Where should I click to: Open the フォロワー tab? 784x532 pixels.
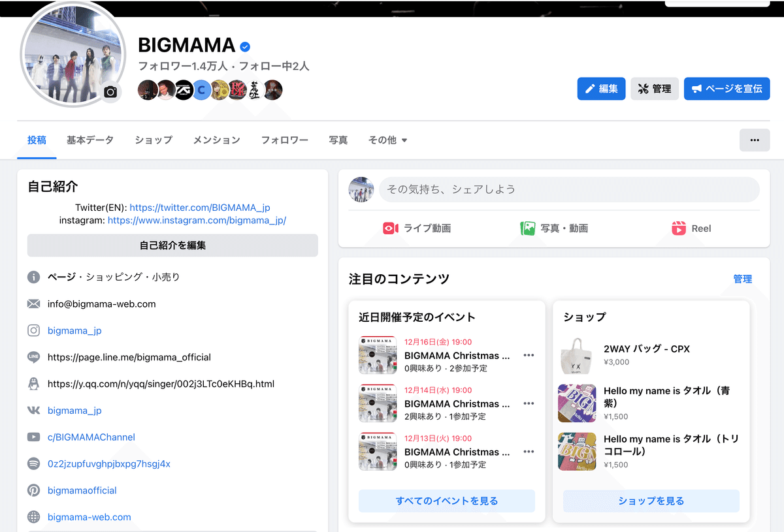pyautogui.click(x=285, y=140)
